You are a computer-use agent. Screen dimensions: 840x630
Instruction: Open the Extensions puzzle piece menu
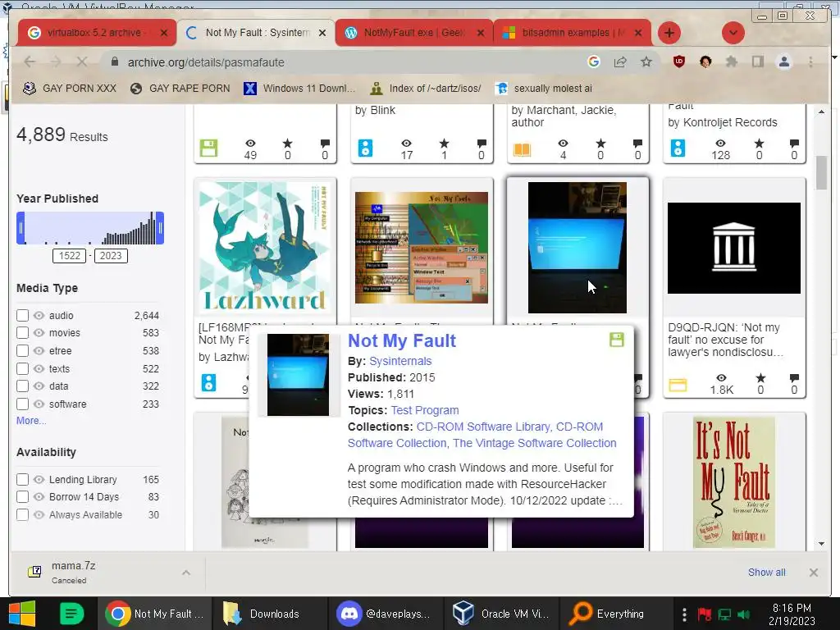(731, 62)
